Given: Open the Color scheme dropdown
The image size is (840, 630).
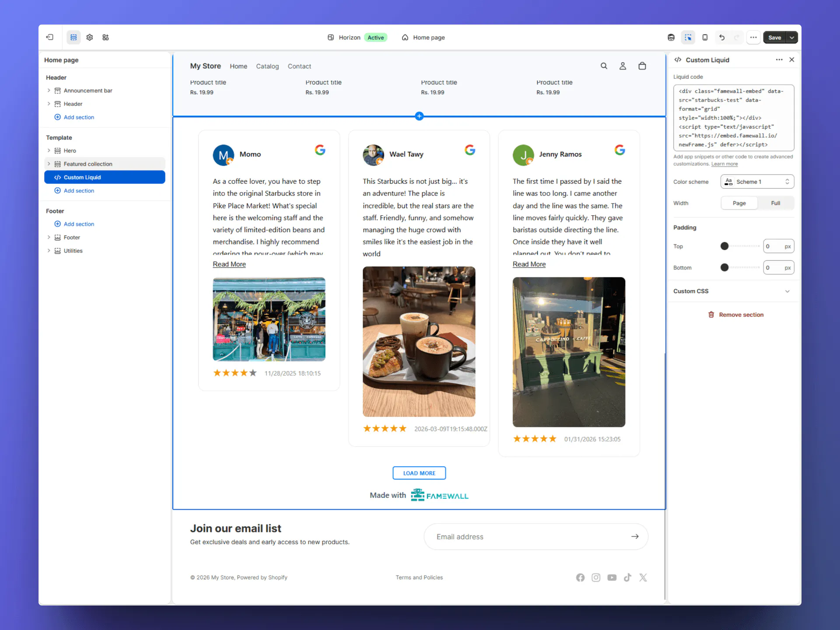Looking at the screenshot, I should (x=757, y=182).
